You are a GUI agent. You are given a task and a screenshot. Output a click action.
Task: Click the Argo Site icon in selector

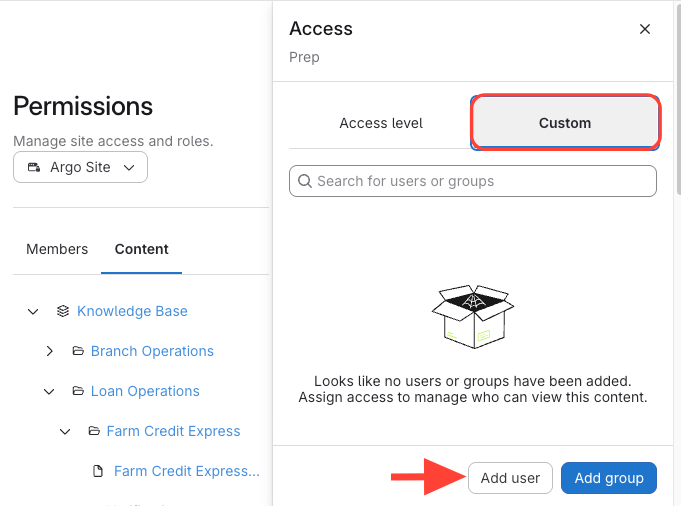(35, 167)
